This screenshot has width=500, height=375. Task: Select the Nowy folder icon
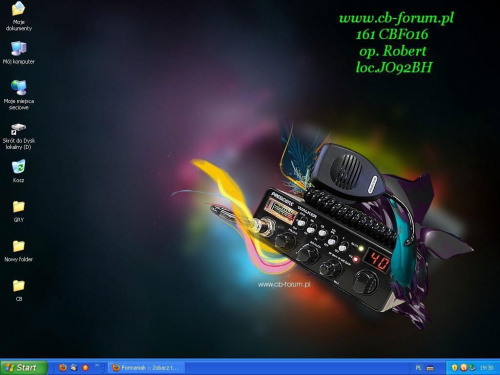pyautogui.click(x=19, y=251)
